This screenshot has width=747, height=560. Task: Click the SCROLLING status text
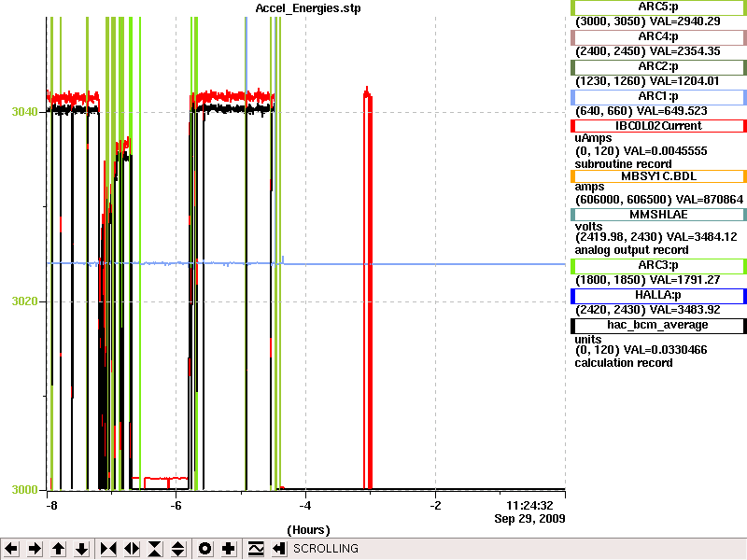pos(326,549)
